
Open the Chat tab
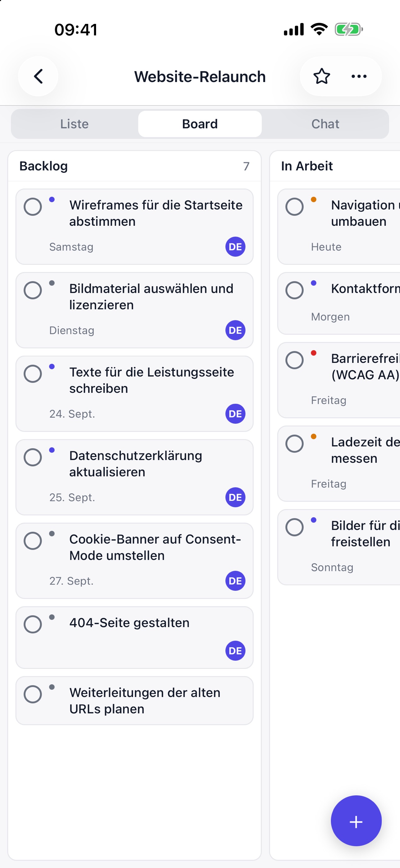pos(325,124)
